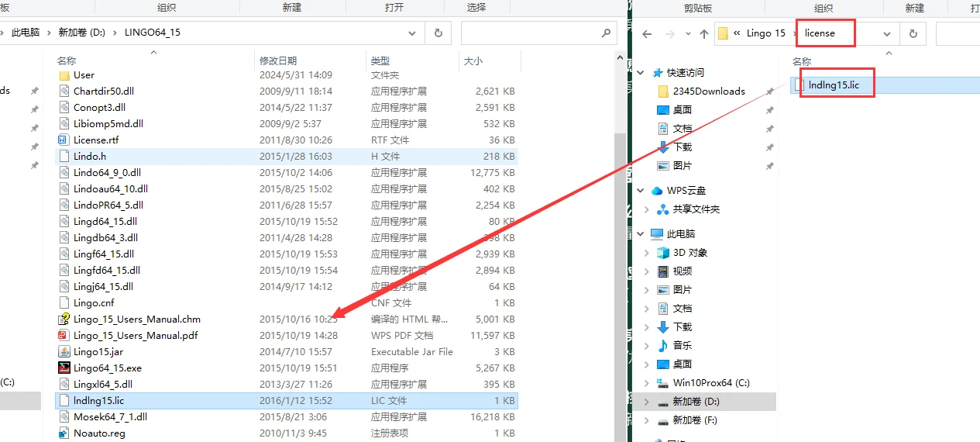Viewport: 980px width, 442px height.
Task: Click the Noauto.reg registry file icon
Action: tap(64, 433)
